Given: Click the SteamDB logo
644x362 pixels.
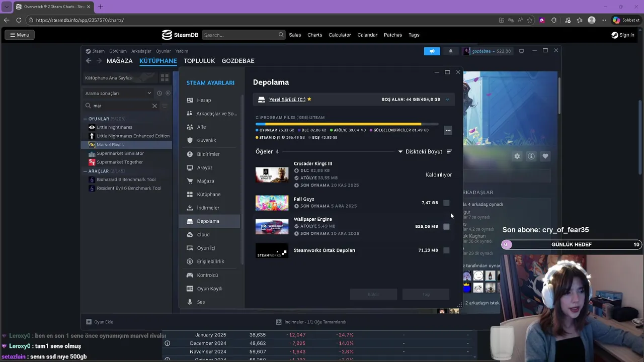Looking at the screenshot, I should [180, 35].
